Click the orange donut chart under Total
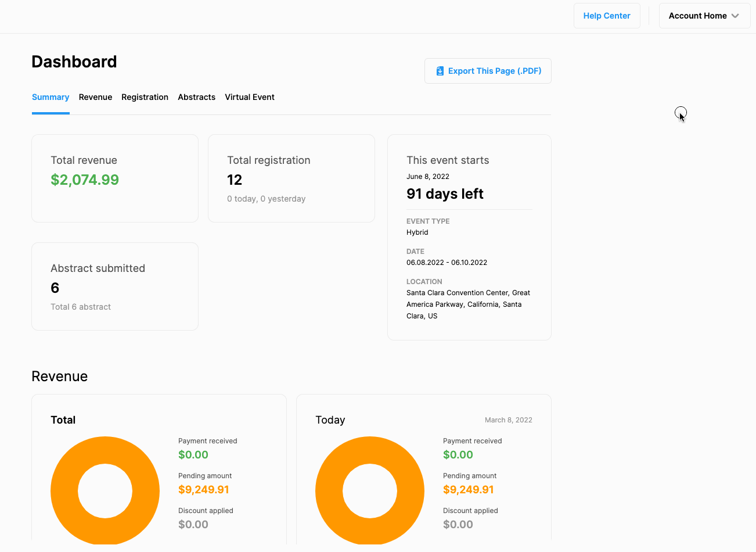Viewport: 756px width, 552px height. (x=63, y=491)
